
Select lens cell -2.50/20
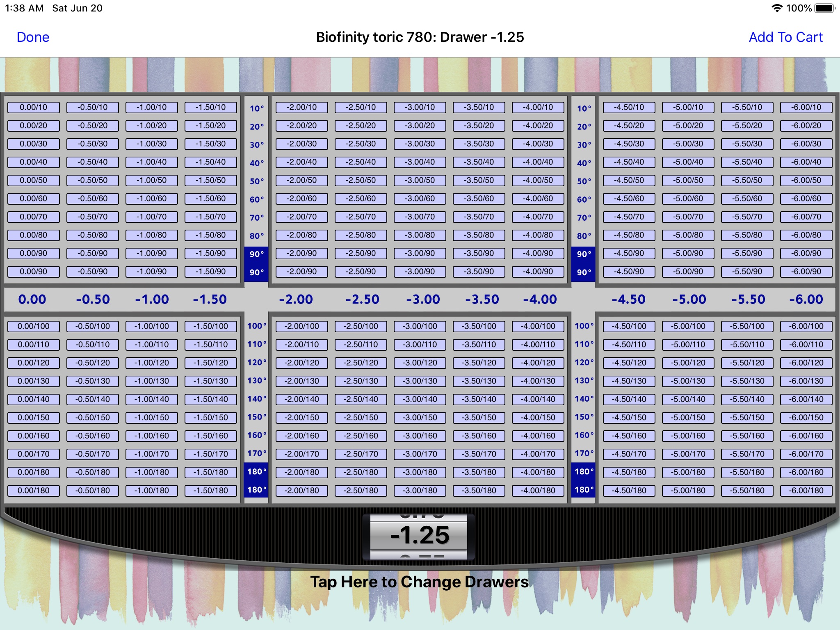pyautogui.click(x=361, y=126)
